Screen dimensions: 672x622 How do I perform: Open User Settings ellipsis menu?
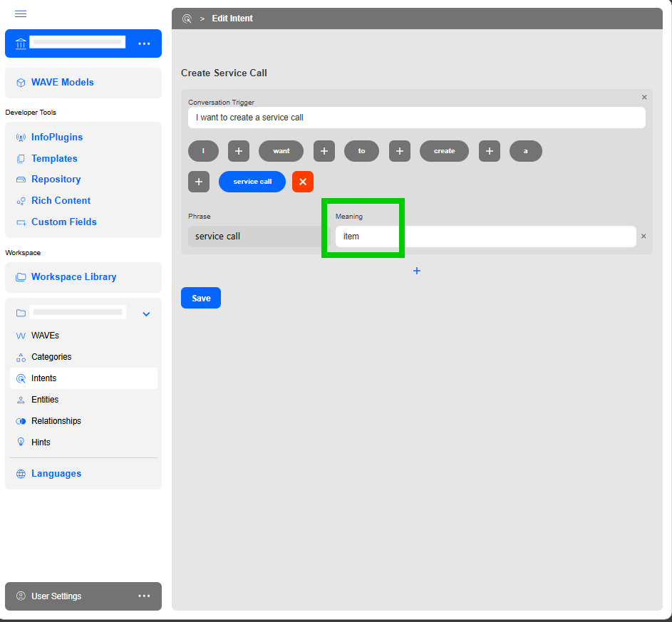click(144, 596)
